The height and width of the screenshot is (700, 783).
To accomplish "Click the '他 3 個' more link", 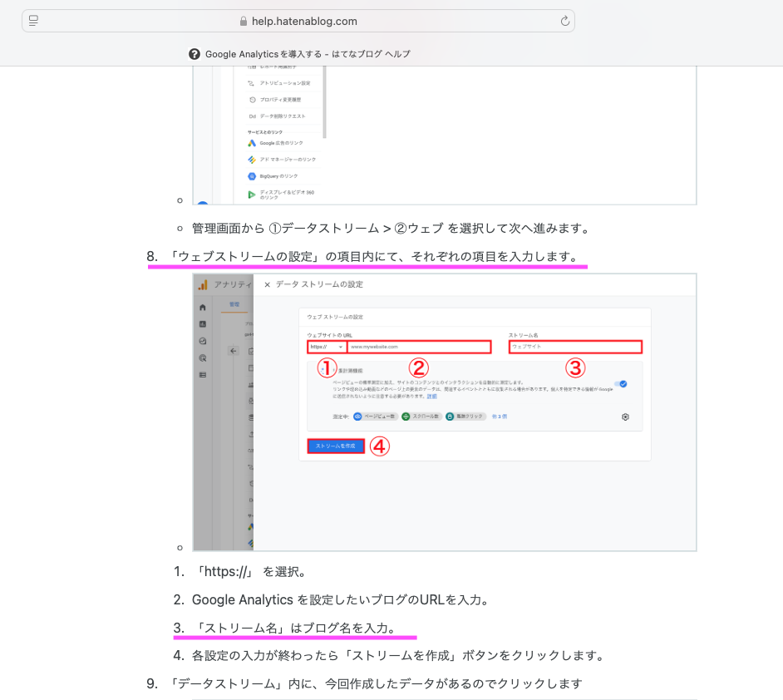I will pos(500,417).
